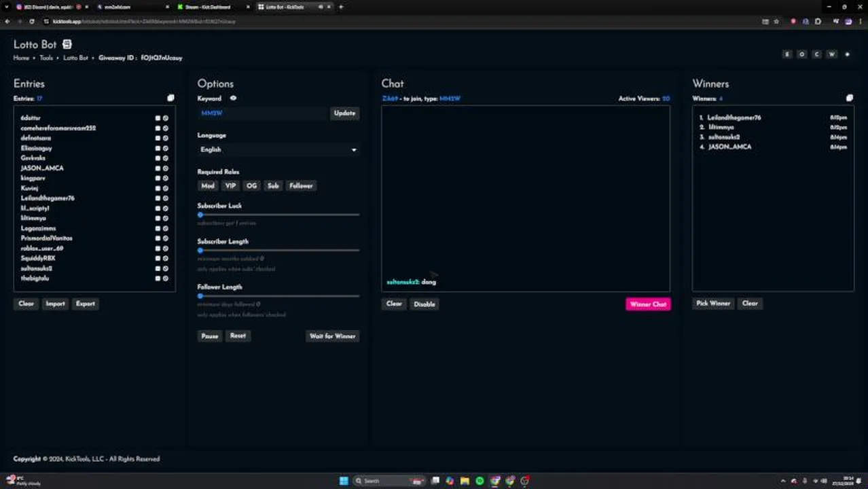Click the square icon beside roblox_user_69

[158, 249]
